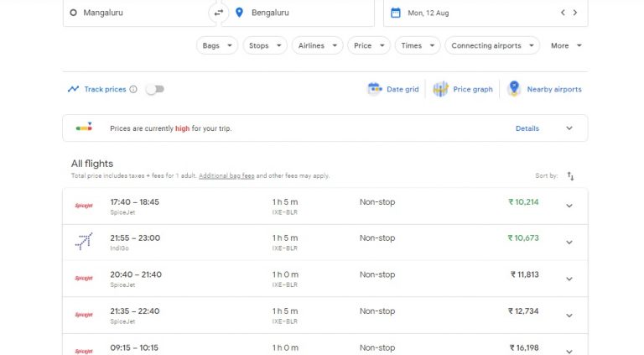Viewport: 644px width, 355px height.
Task: Open the Price filter dropdown
Action: (x=369, y=45)
